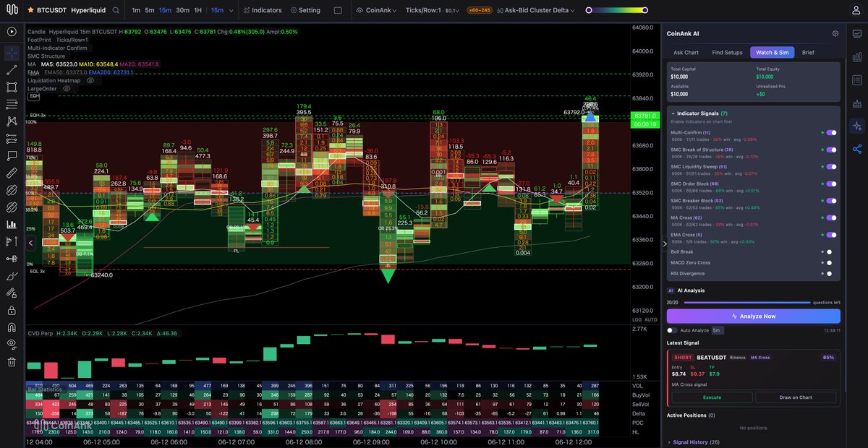Select the price range list tool

pos(12,139)
